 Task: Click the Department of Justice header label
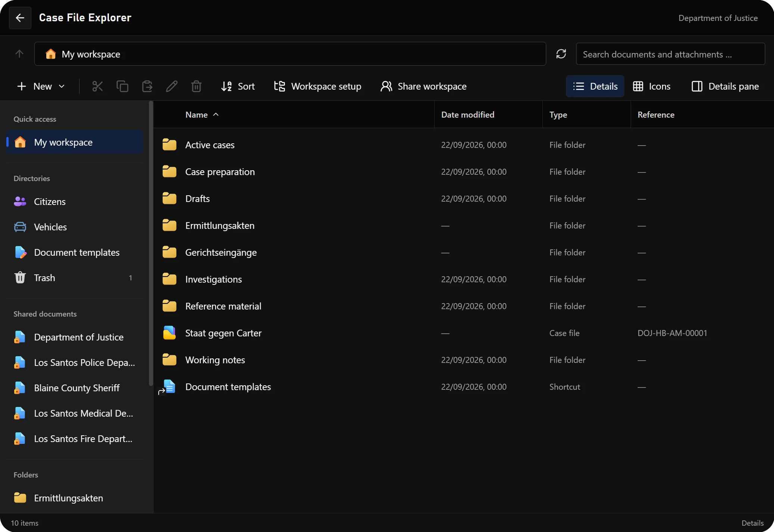tap(718, 18)
